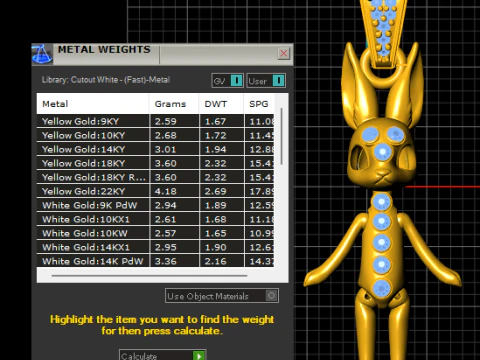Click the rabbit pendant's nose gemstone
Image resolution: width=480 pixels, height=360 pixels.
[383, 152]
